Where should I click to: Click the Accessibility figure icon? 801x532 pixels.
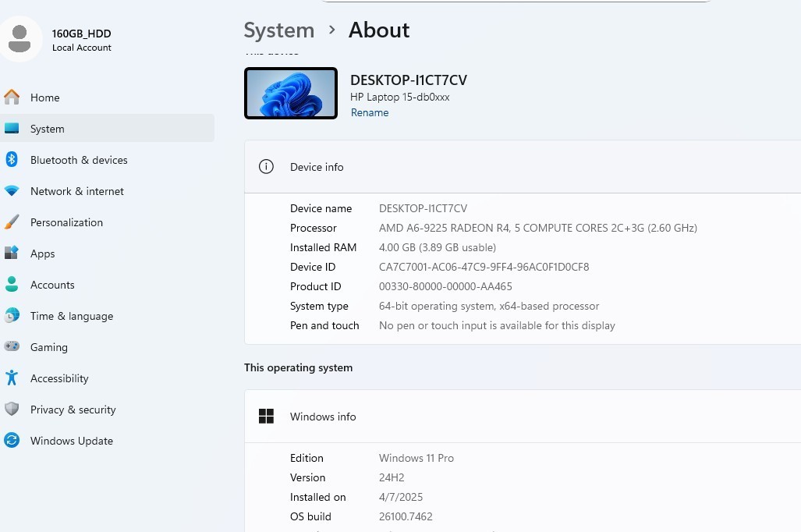pos(12,378)
